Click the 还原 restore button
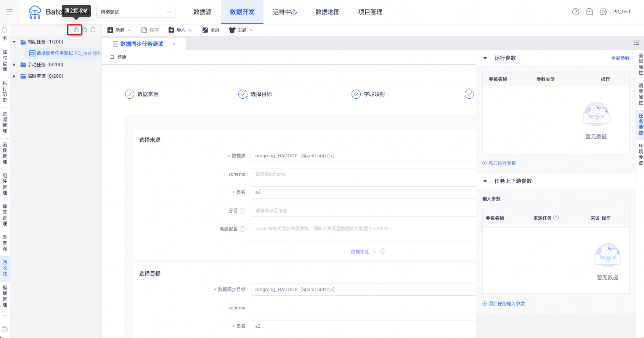This screenshot has width=644, height=338. click(118, 57)
